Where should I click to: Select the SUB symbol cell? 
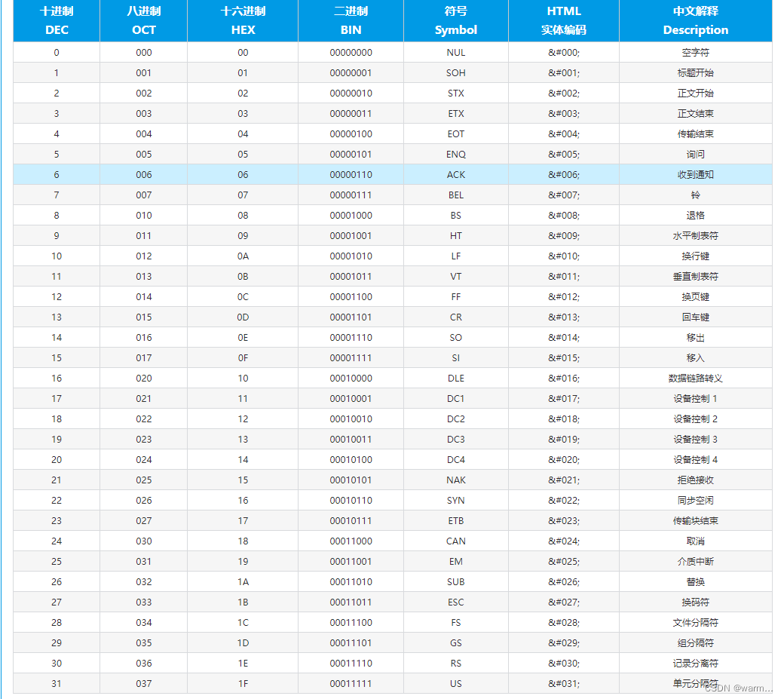(456, 582)
